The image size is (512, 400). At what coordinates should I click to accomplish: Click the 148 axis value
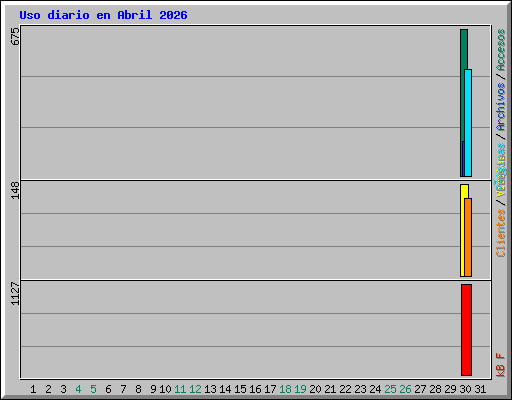[15, 190]
